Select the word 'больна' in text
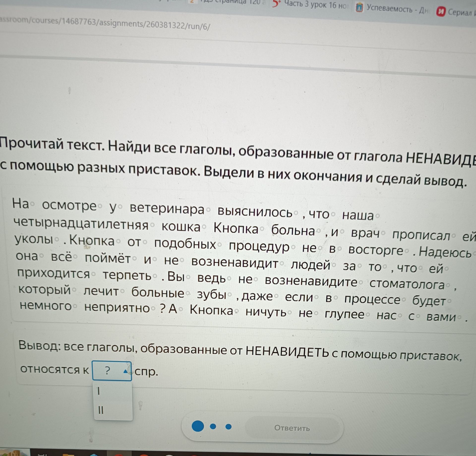Viewport: 476px width, 456px height. coord(293,230)
